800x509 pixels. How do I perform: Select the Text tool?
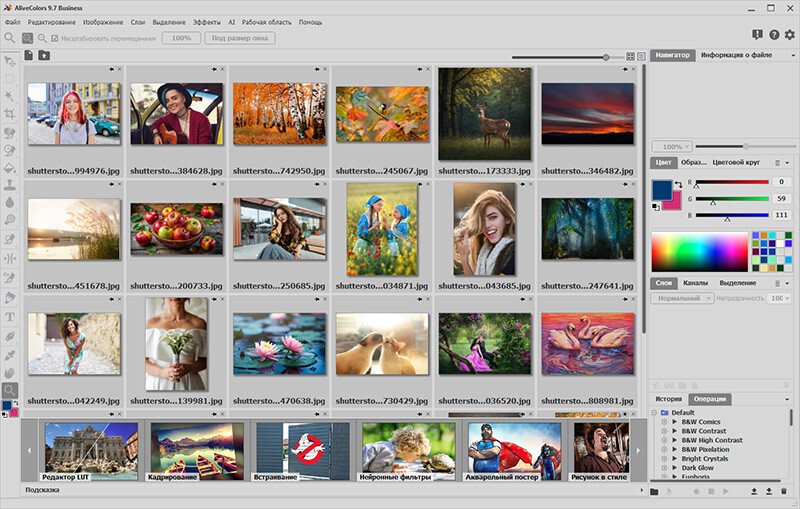[x=10, y=316]
